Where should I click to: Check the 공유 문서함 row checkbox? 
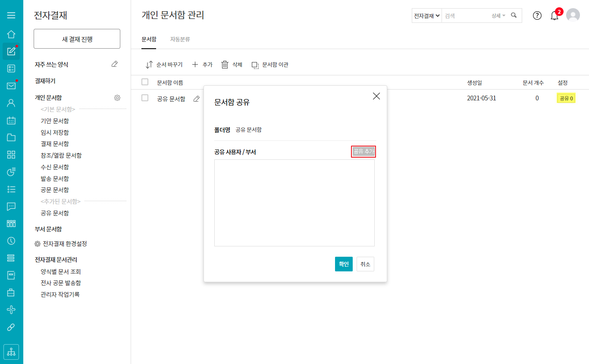145,98
